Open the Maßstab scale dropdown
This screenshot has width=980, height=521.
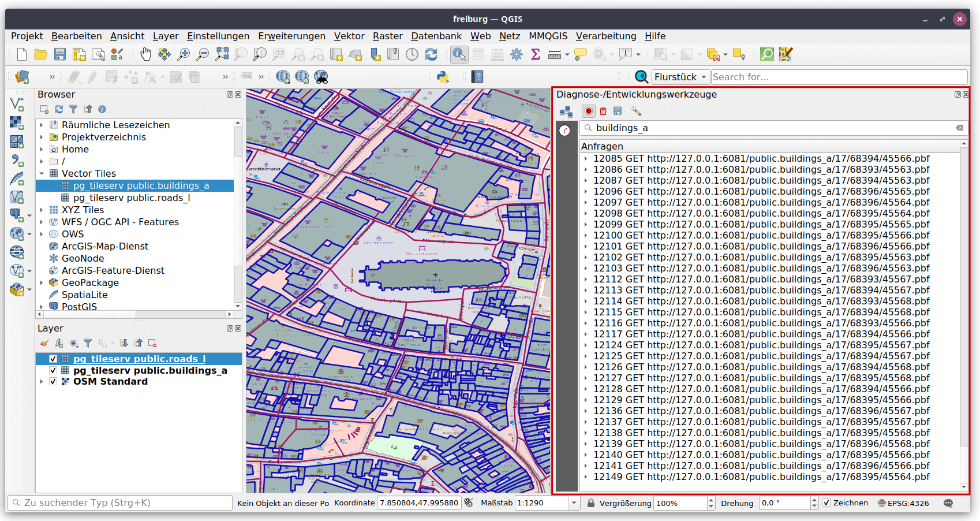pyautogui.click(x=574, y=503)
